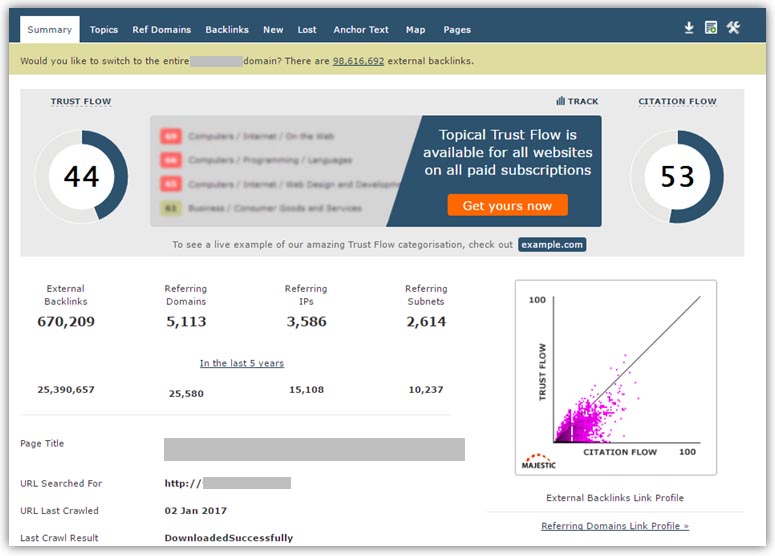Open the link profile scatter chart
The width and height of the screenshot is (775, 556).
616,378
